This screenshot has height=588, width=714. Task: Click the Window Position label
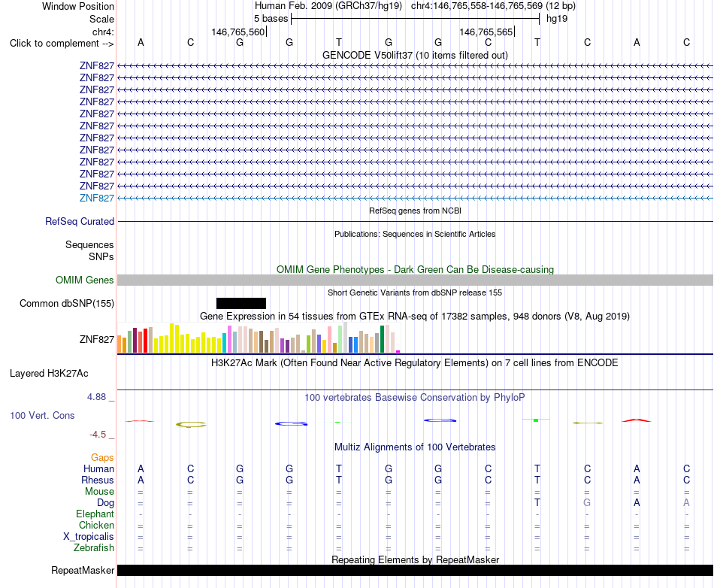tap(78, 6)
